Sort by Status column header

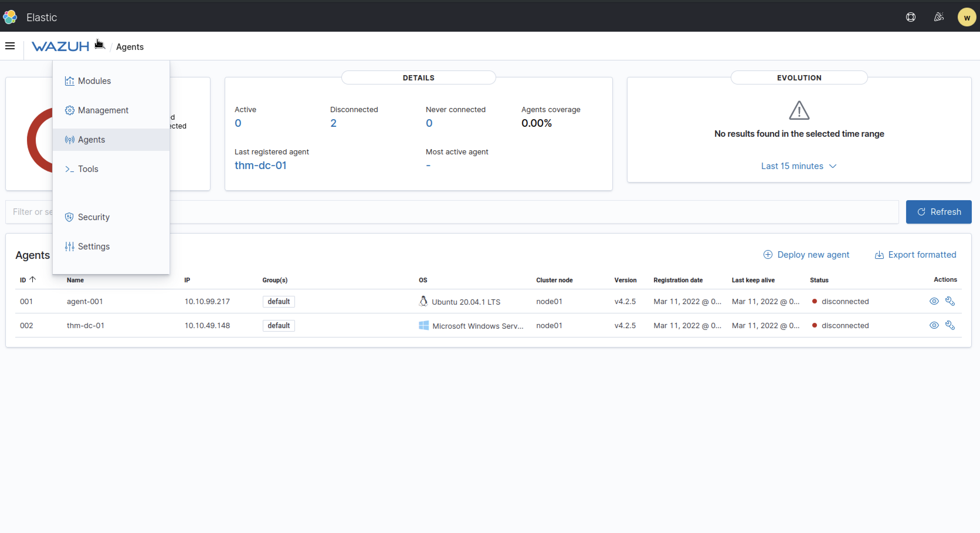tap(819, 280)
